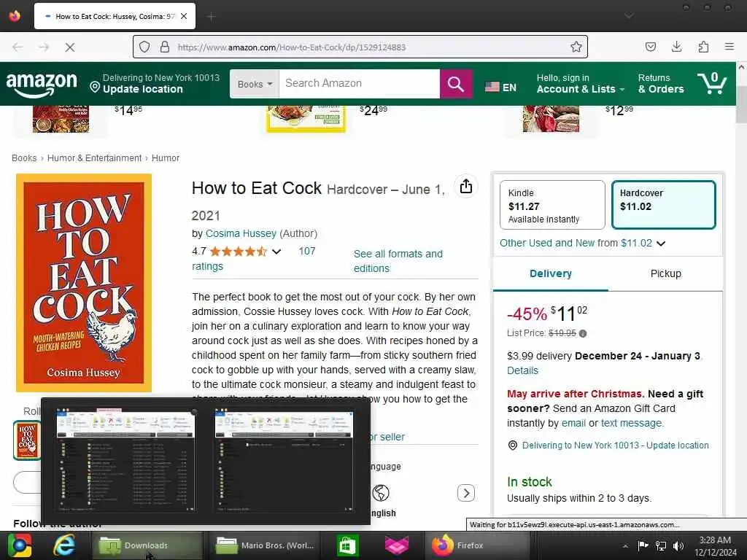
Task: Expand the star ratings breakdown chevron
Action: click(276, 252)
